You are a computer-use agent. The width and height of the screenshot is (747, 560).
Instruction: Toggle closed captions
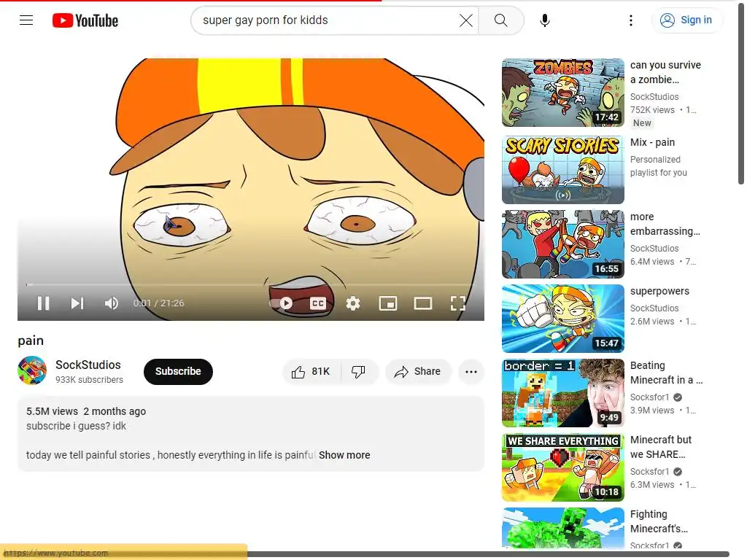318,303
